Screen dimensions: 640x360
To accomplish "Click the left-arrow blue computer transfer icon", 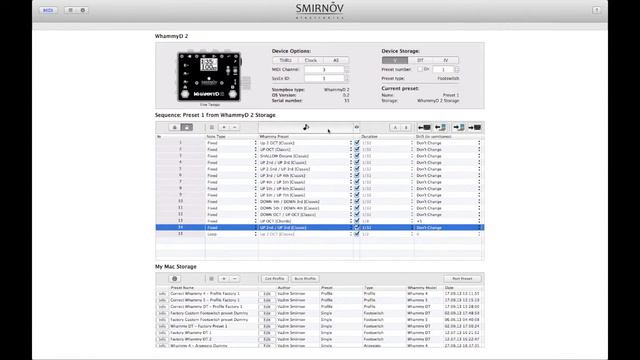I will [440, 127].
